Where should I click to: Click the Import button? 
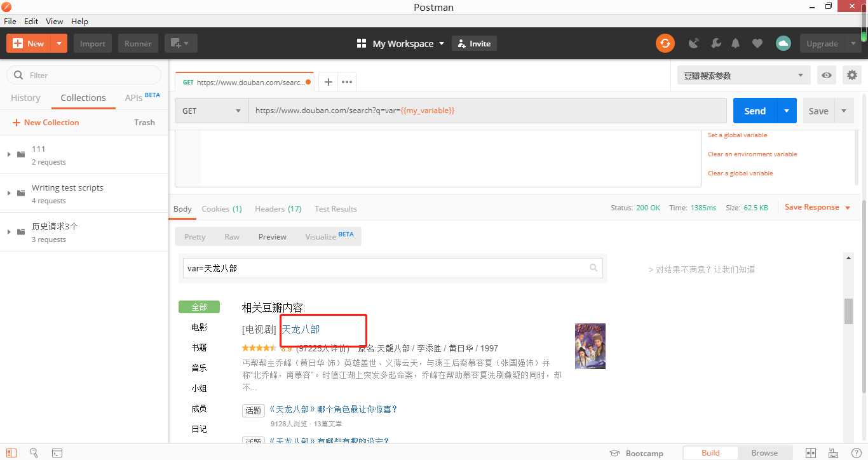(93, 43)
